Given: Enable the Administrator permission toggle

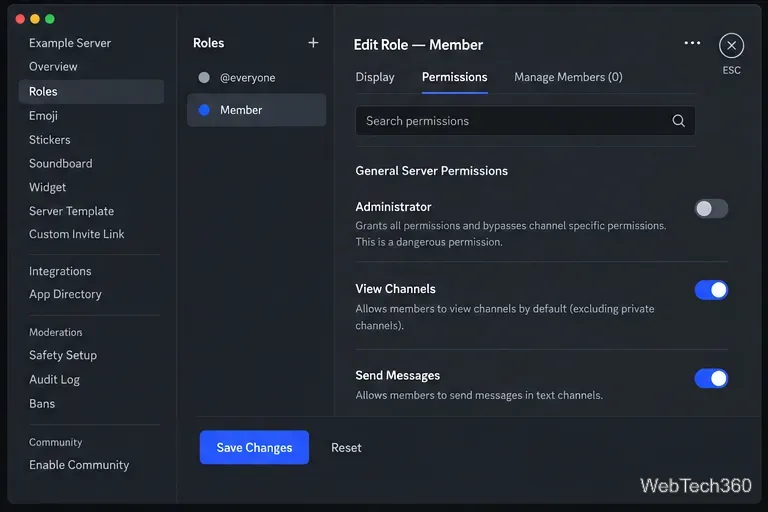Looking at the screenshot, I should pyautogui.click(x=711, y=209).
